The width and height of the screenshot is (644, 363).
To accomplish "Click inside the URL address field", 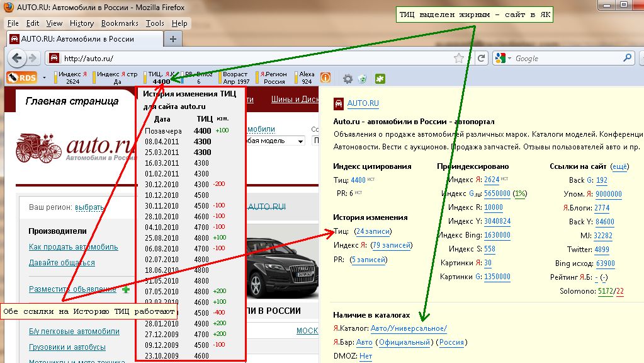I will pos(252,59).
